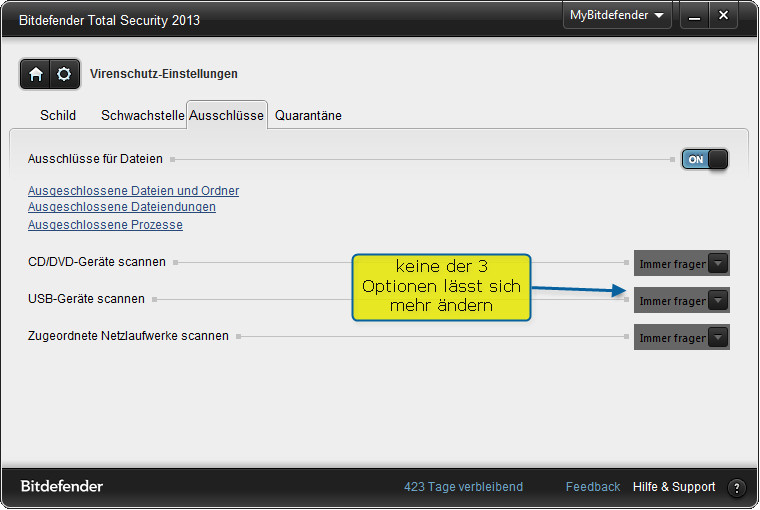Open Ausgeschlossene Prozesse link
This screenshot has height=510, width=760.
105,224
